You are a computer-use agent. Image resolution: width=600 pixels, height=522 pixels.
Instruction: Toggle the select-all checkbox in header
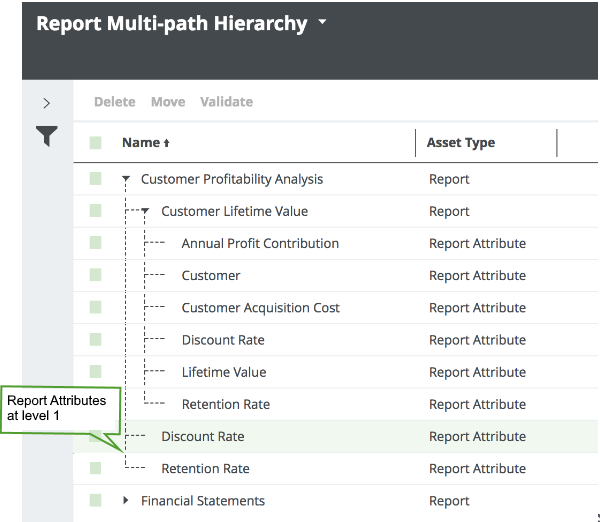95,143
